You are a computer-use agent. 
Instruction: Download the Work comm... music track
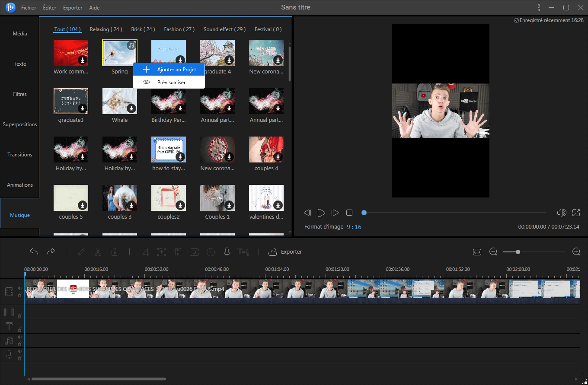(83, 60)
